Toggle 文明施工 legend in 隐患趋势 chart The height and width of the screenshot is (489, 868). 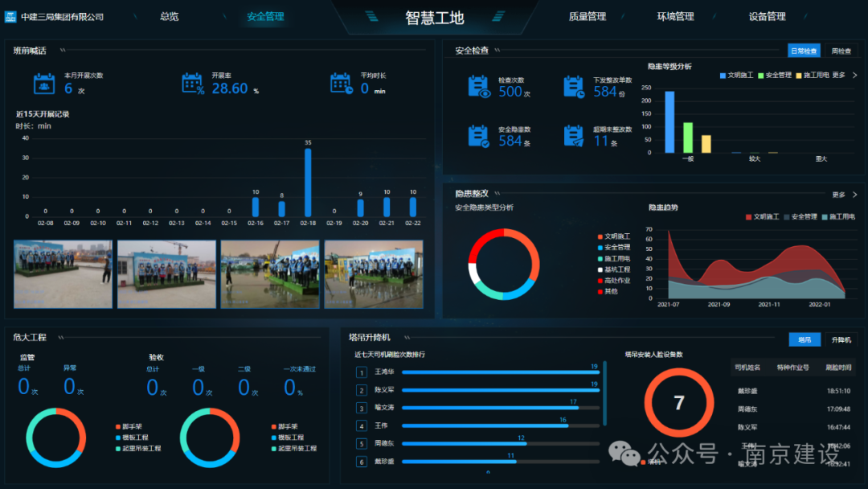762,216
